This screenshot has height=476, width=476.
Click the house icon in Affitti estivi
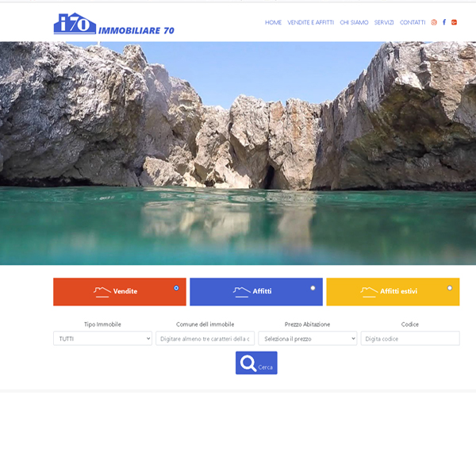(369, 291)
